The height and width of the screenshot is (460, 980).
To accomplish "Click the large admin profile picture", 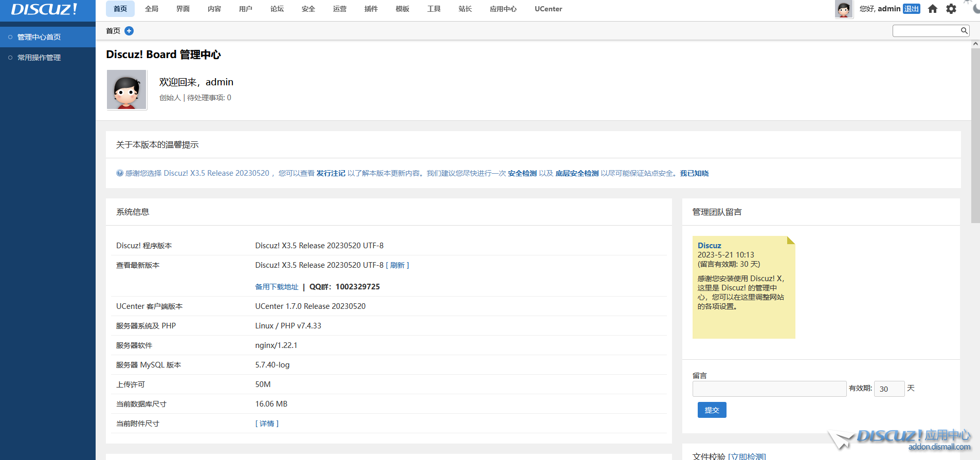I will 126,90.
